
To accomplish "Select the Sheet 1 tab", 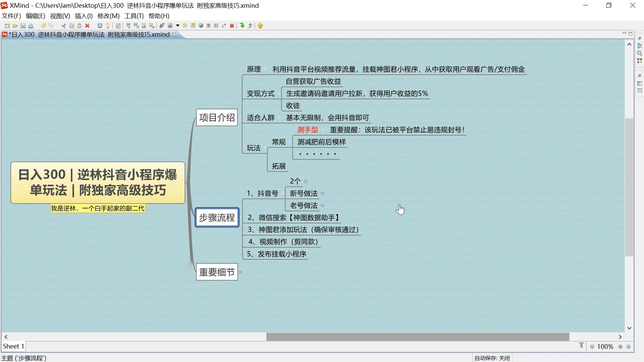I will click(x=13, y=346).
